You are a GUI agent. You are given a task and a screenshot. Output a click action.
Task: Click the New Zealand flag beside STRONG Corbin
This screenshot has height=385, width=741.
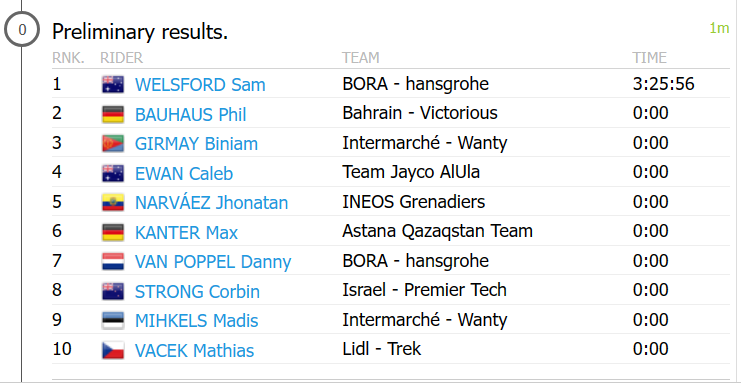point(113,291)
